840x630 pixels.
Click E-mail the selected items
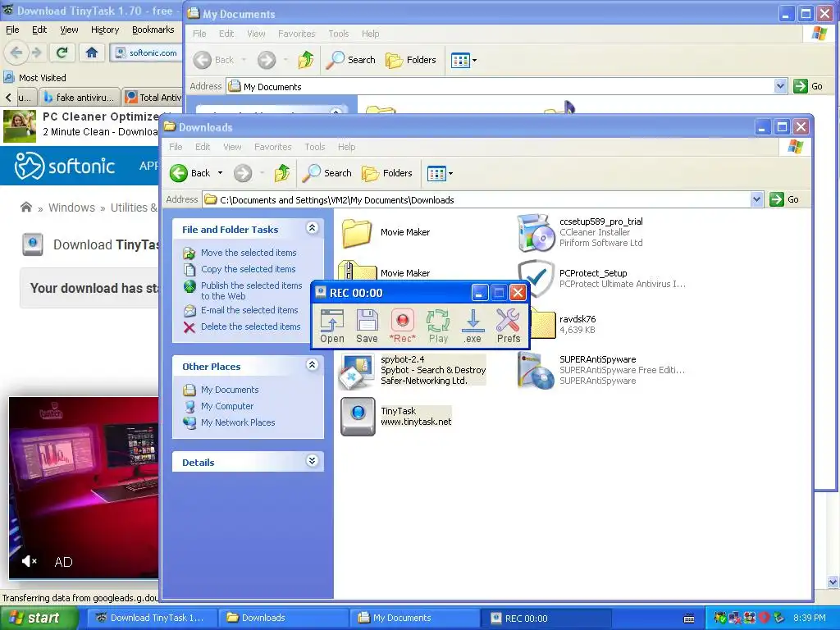[x=249, y=310]
